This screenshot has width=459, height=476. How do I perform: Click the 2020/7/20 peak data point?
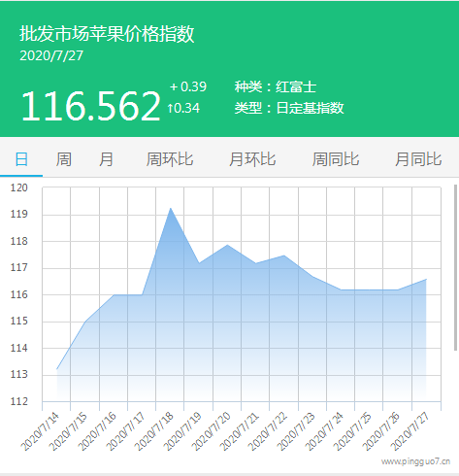coord(227,245)
